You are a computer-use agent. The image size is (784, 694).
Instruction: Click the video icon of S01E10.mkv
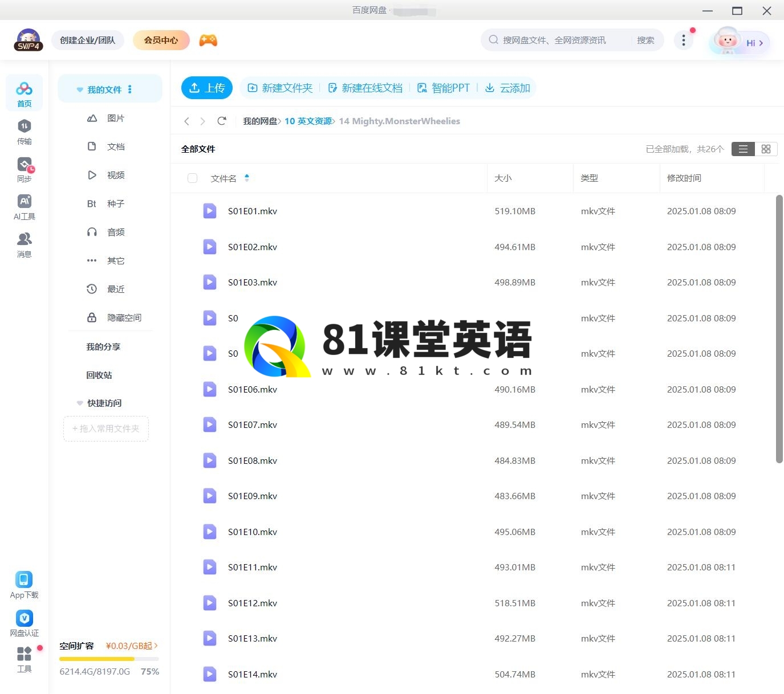210,532
